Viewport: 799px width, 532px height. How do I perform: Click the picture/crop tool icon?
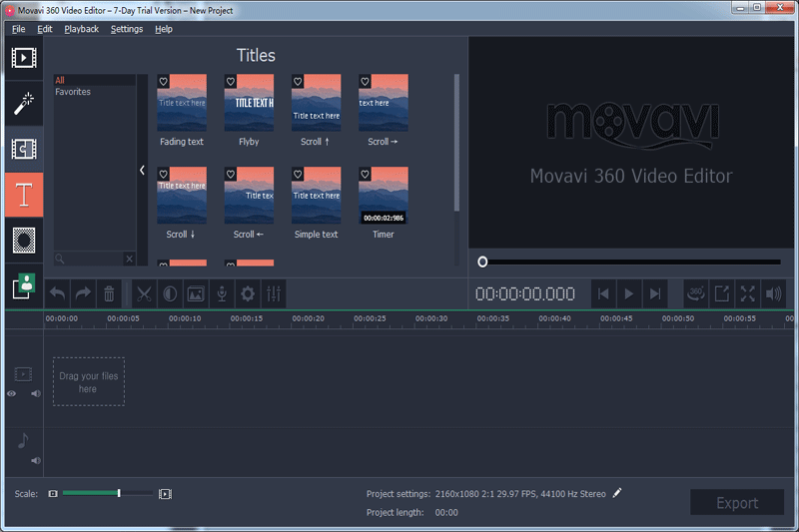click(x=196, y=293)
